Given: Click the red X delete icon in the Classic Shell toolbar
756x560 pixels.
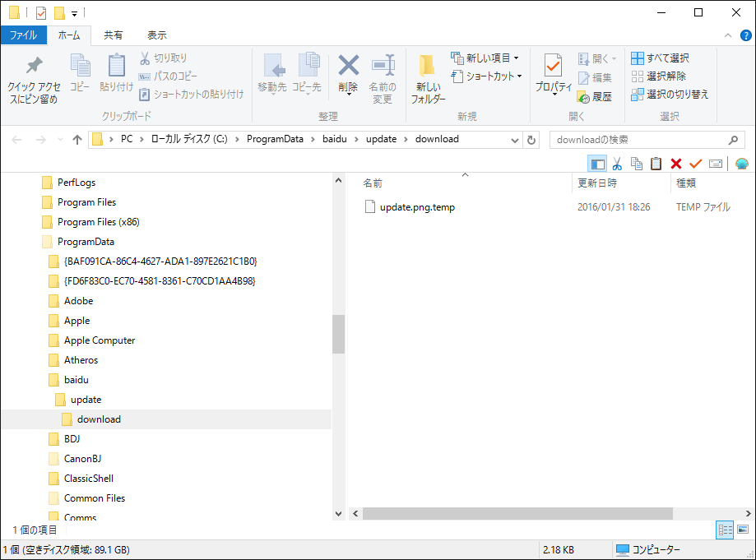Looking at the screenshot, I should (676, 164).
